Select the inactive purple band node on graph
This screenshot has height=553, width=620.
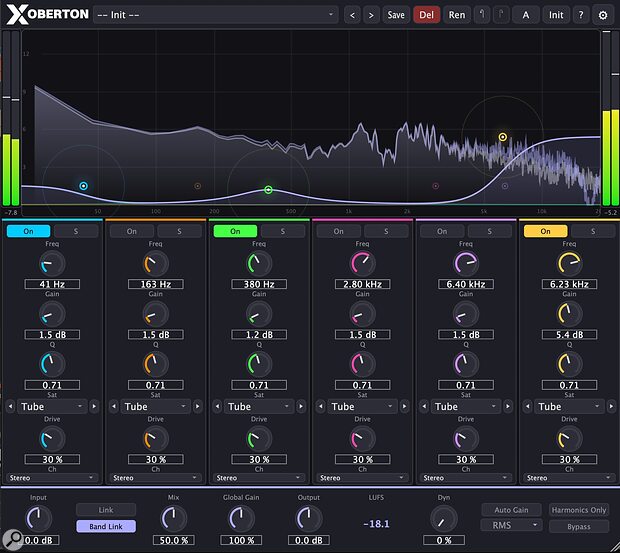[505, 186]
